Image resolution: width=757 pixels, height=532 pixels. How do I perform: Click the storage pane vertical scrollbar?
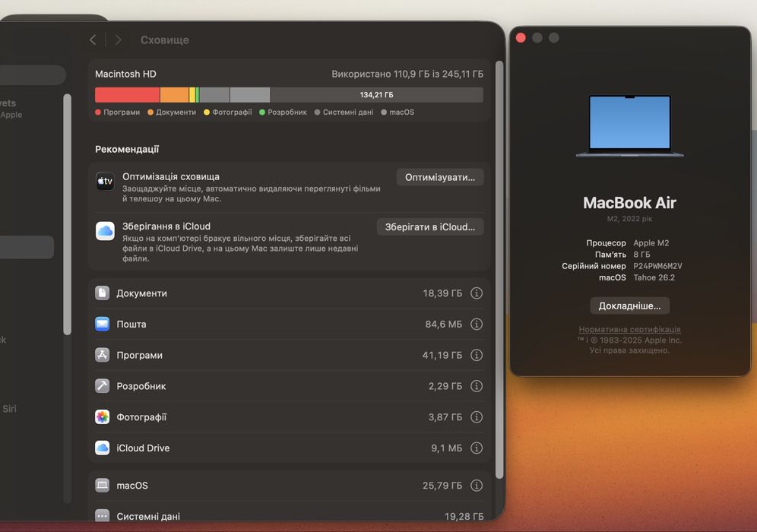[499, 269]
